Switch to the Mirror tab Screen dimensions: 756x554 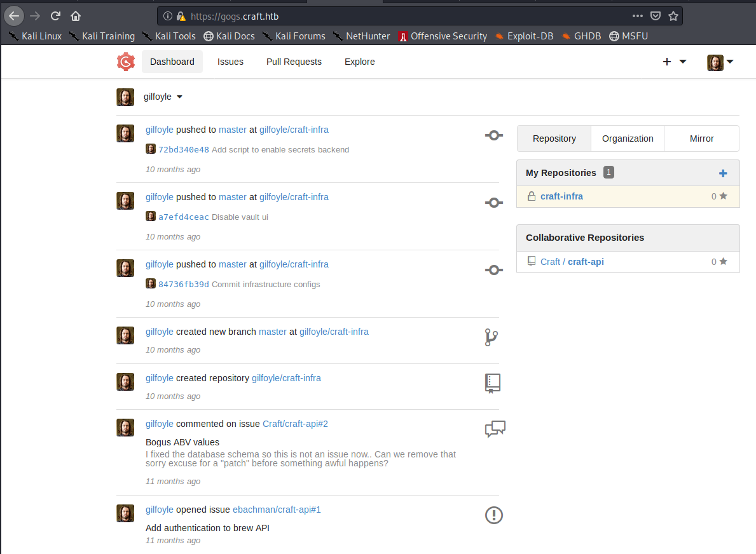click(701, 138)
